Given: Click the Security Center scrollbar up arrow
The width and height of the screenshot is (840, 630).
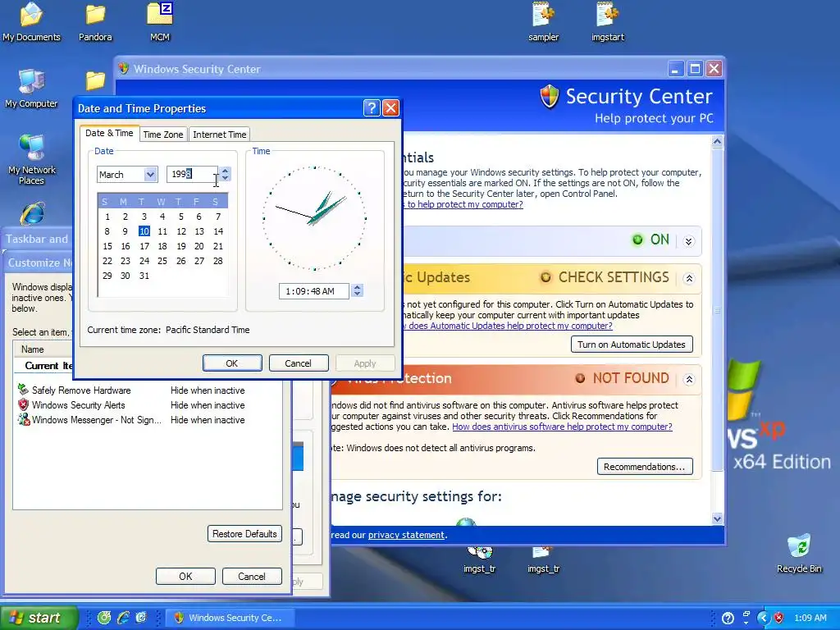Looking at the screenshot, I should click(x=717, y=141).
